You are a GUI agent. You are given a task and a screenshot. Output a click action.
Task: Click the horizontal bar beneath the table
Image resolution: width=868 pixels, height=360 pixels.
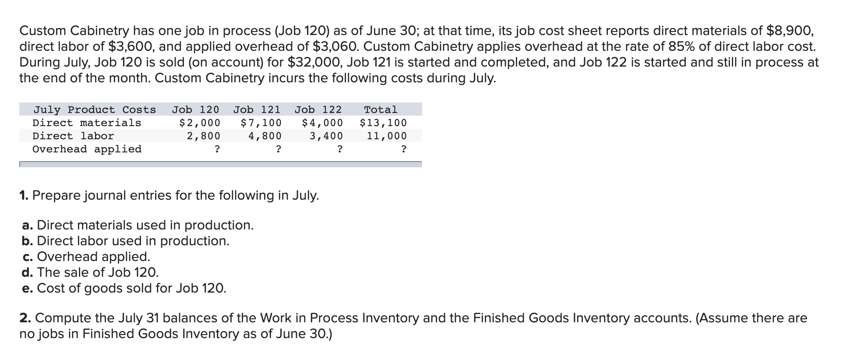pos(220,164)
